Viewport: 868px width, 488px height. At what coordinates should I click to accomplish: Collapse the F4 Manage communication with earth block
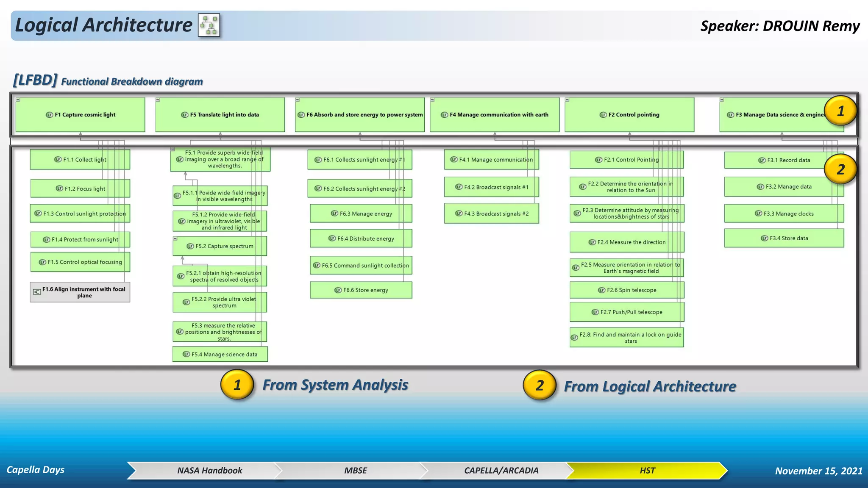(x=432, y=100)
